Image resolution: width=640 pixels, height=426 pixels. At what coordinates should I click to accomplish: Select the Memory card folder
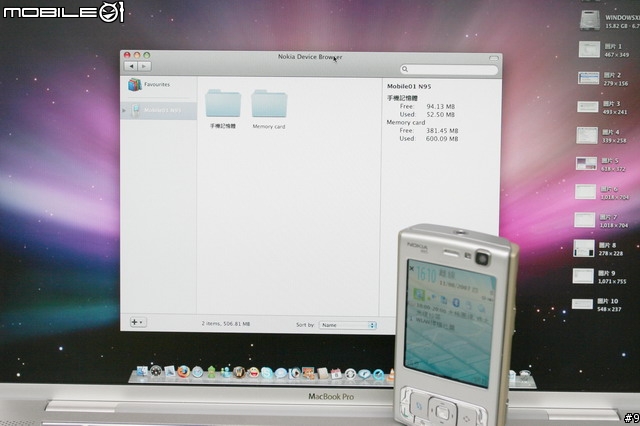click(x=269, y=109)
